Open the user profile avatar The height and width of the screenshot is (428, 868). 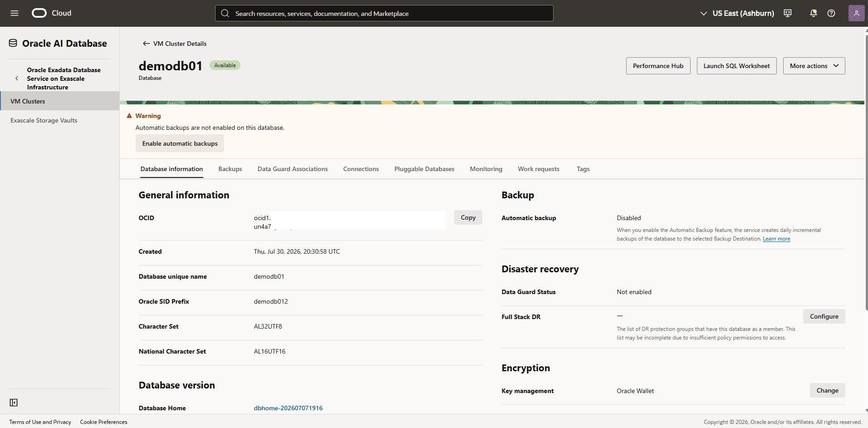pos(856,13)
